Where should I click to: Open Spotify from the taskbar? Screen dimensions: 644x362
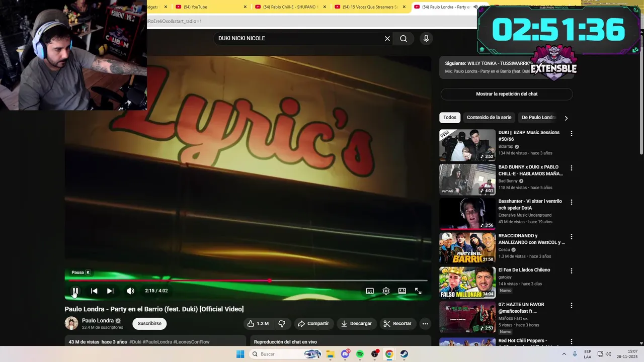360,354
